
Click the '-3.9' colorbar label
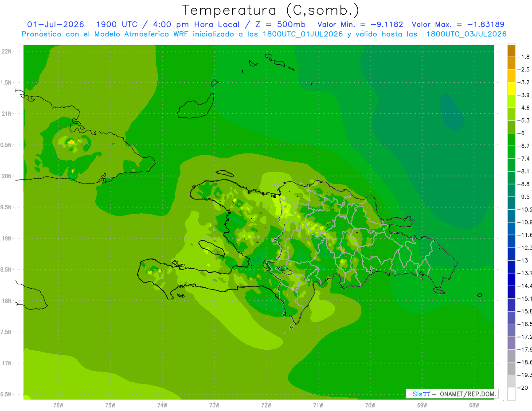(524, 95)
